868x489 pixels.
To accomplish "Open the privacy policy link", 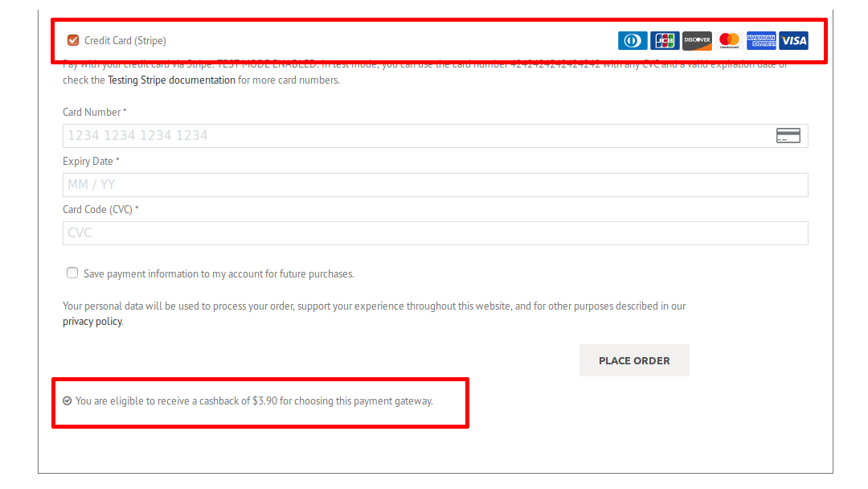I will (92, 322).
